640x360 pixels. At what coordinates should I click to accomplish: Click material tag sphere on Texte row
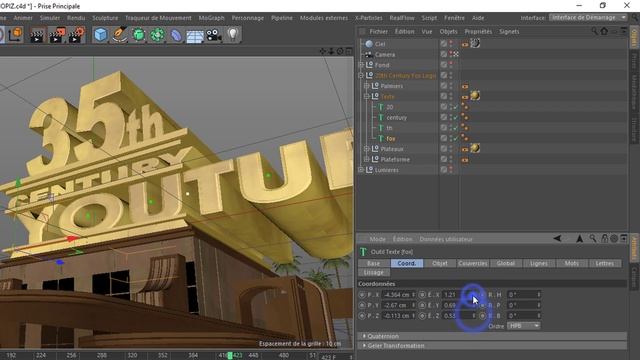tap(475, 96)
